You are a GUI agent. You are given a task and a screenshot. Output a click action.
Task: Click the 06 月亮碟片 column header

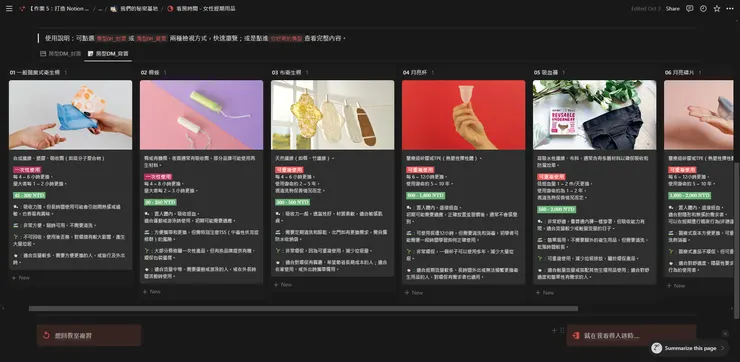[680, 72]
